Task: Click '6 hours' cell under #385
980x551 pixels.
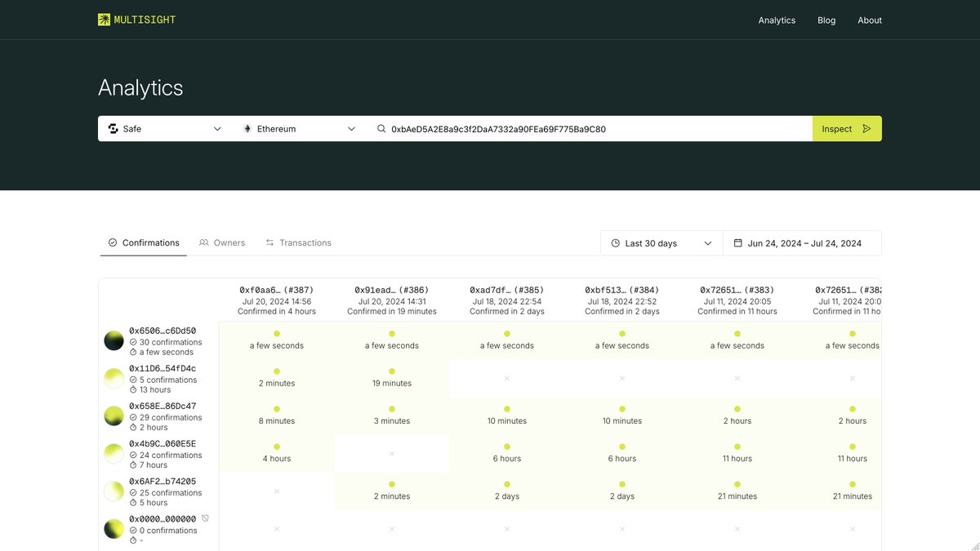Action: (x=507, y=453)
